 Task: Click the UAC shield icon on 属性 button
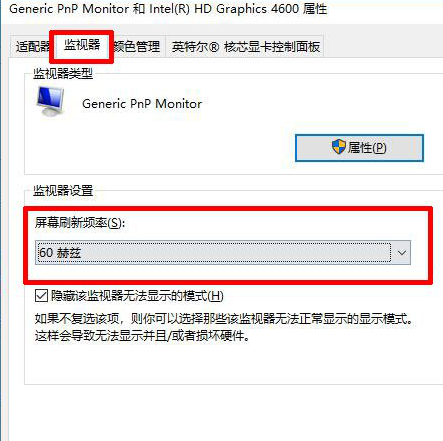point(339,147)
